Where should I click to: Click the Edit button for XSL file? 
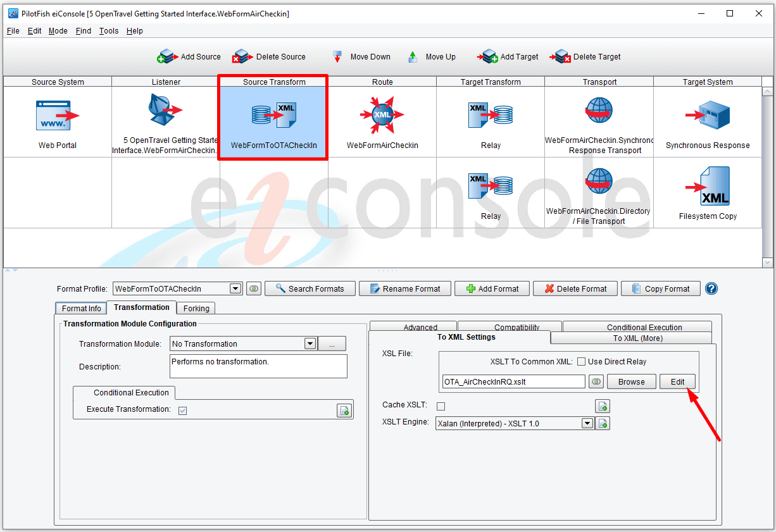(x=677, y=381)
